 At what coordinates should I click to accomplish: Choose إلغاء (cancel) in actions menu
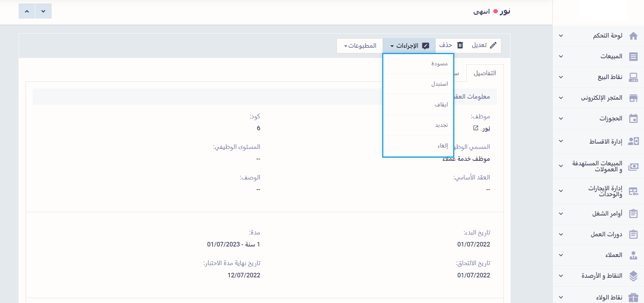click(442, 146)
